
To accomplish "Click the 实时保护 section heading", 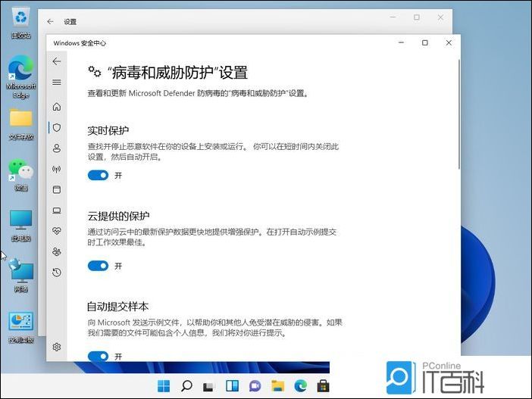I will [108, 130].
